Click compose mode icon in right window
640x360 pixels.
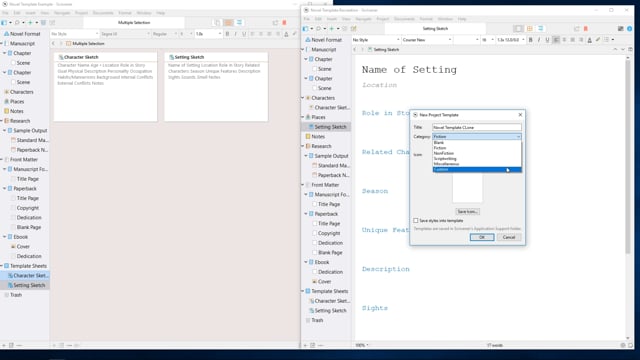point(620,29)
